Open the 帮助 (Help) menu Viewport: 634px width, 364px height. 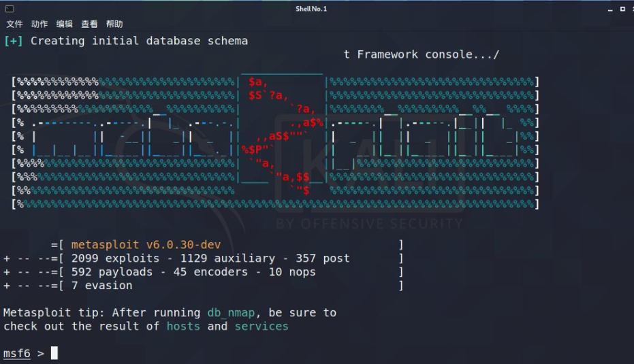(x=114, y=24)
